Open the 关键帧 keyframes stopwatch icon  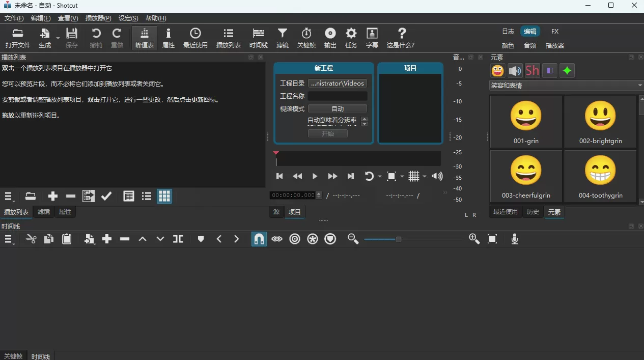[x=306, y=38]
